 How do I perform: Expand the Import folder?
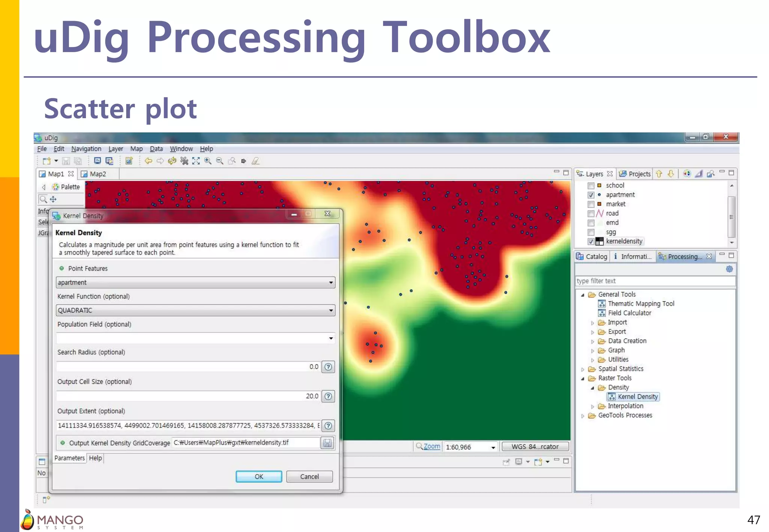pyautogui.click(x=593, y=323)
